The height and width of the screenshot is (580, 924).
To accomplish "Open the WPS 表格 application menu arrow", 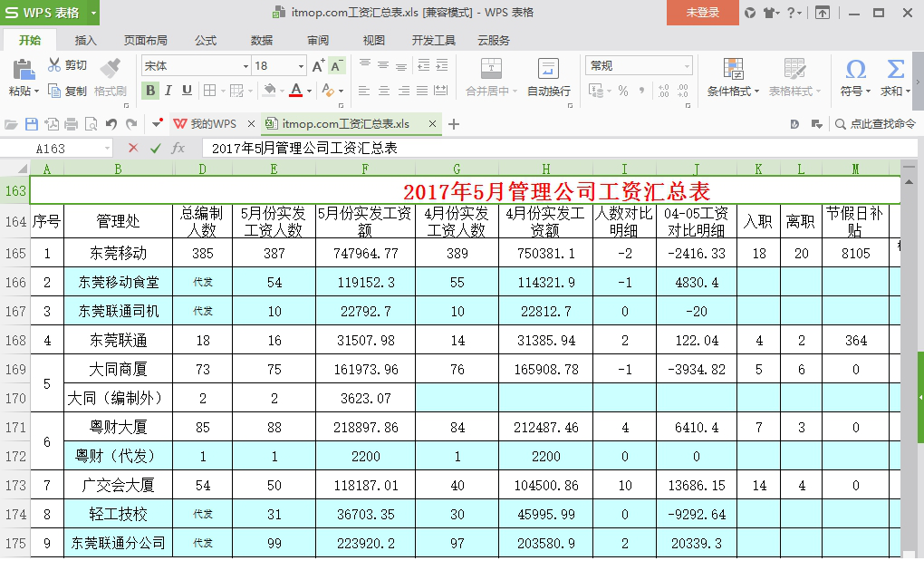I will tap(93, 13).
